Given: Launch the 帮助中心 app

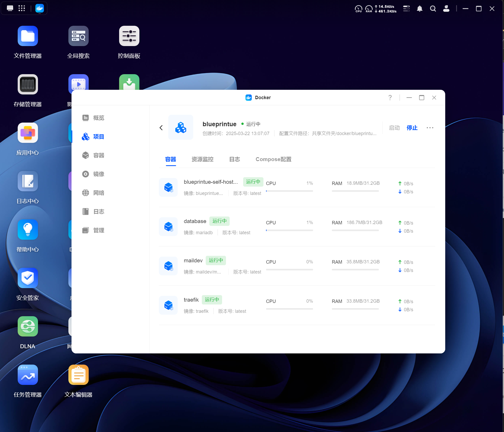Looking at the screenshot, I should click(28, 230).
